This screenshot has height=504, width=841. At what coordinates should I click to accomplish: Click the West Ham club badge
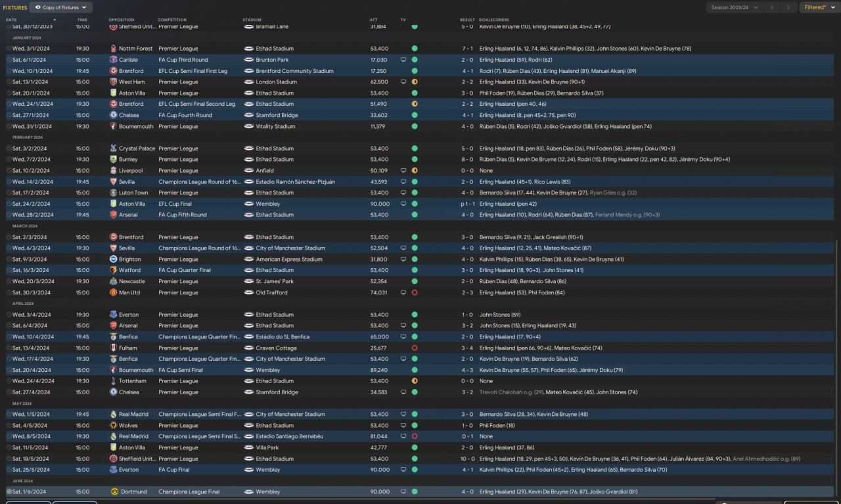pos(113,82)
